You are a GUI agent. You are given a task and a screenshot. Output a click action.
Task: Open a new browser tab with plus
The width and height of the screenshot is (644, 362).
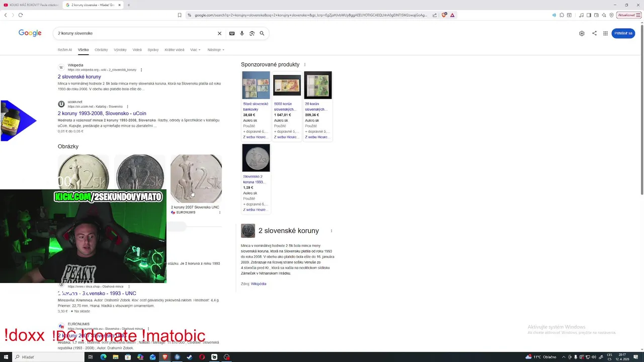coord(128,5)
